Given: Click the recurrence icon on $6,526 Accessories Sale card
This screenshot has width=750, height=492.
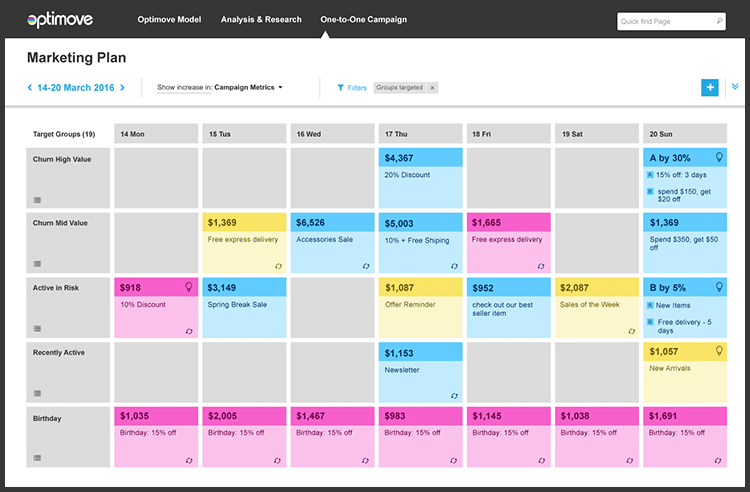Looking at the screenshot, I should [366, 266].
